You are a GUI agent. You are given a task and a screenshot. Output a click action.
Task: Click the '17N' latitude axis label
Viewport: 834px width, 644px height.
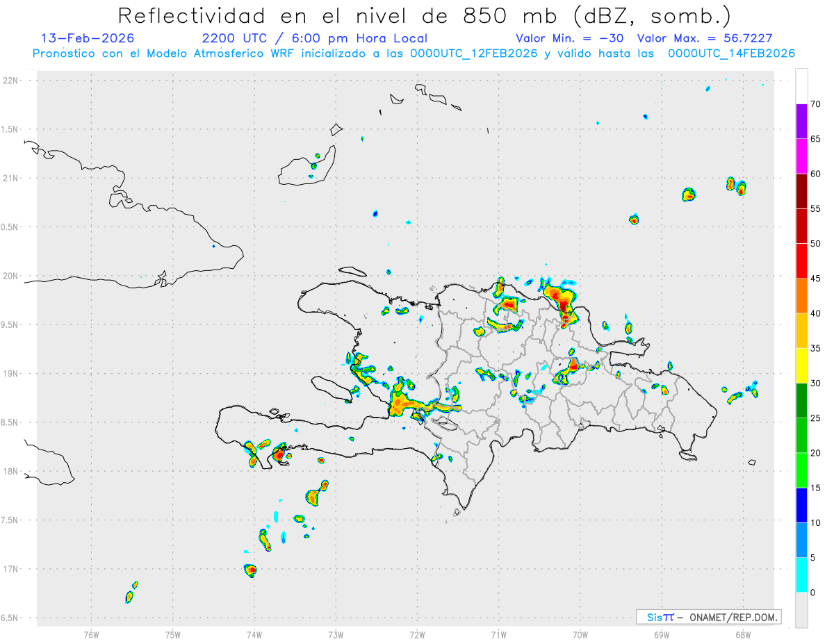pos(10,569)
